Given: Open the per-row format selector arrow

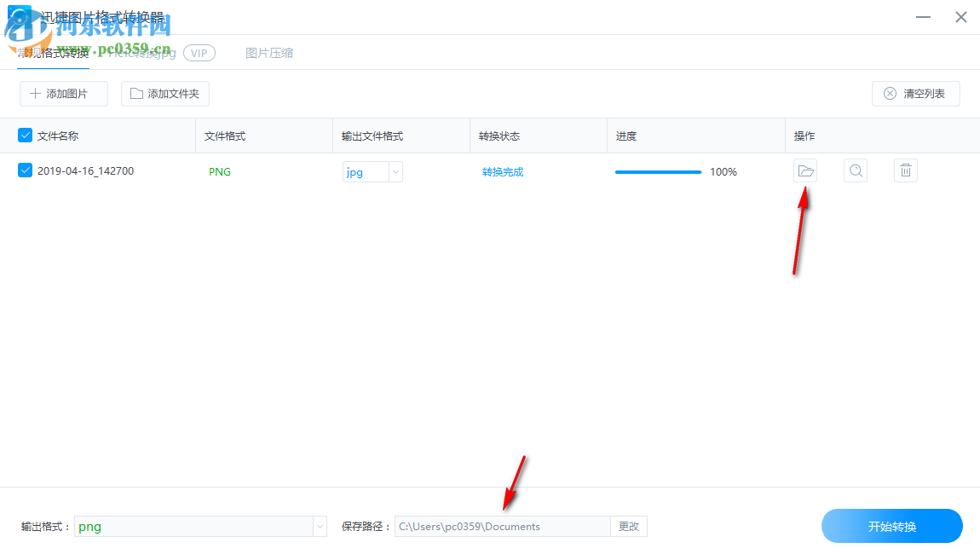Looking at the screenshot, I should 395,171.
